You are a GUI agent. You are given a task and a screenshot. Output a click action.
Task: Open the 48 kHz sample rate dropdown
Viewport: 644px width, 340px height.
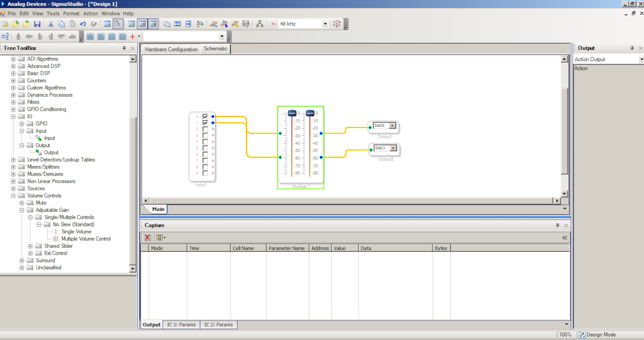click(325, 24)
